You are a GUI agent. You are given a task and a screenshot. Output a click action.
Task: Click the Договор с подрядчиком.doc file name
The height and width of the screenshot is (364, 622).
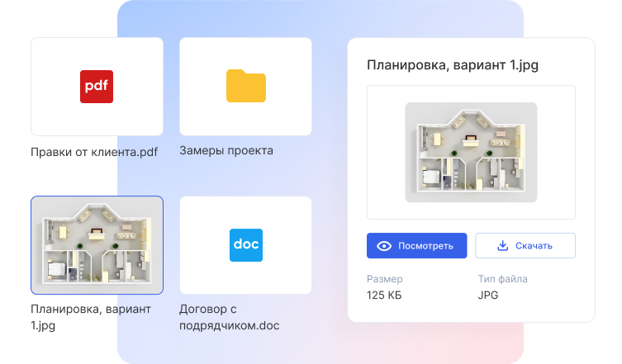(x=229, y=318)
